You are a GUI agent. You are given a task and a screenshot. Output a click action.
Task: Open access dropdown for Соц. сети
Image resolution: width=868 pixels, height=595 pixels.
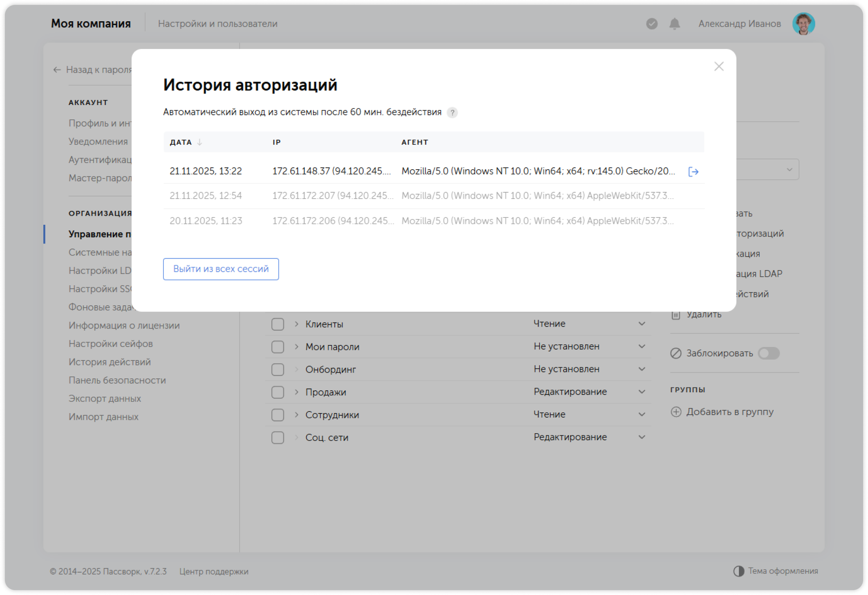tap(642, 437)
